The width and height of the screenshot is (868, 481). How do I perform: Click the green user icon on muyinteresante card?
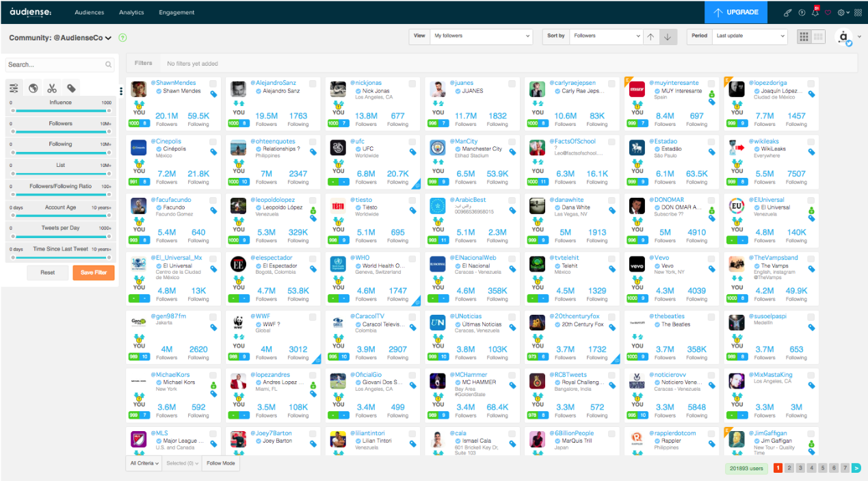coord(711,94)
